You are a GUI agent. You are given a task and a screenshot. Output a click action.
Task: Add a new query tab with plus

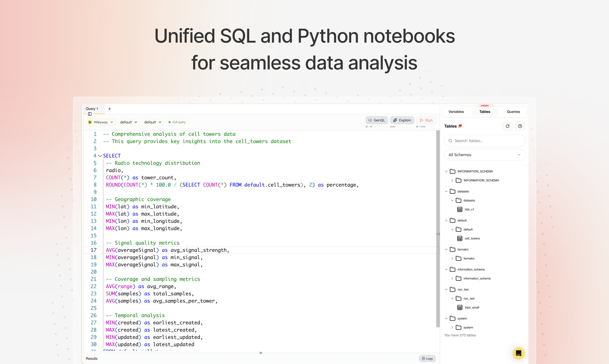[x=109, y=109]
